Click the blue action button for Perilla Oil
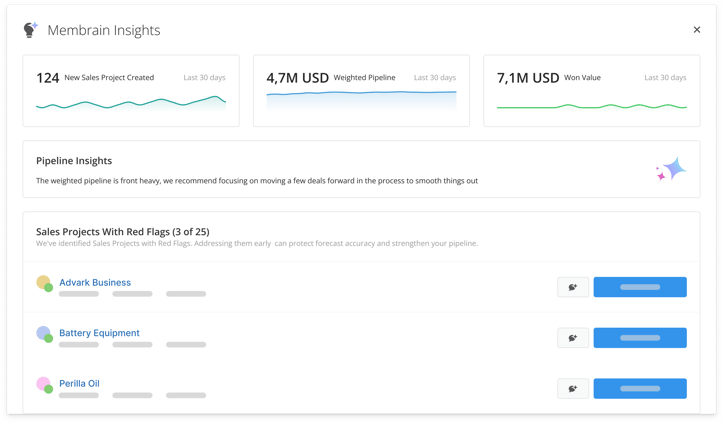 point(640,388)
